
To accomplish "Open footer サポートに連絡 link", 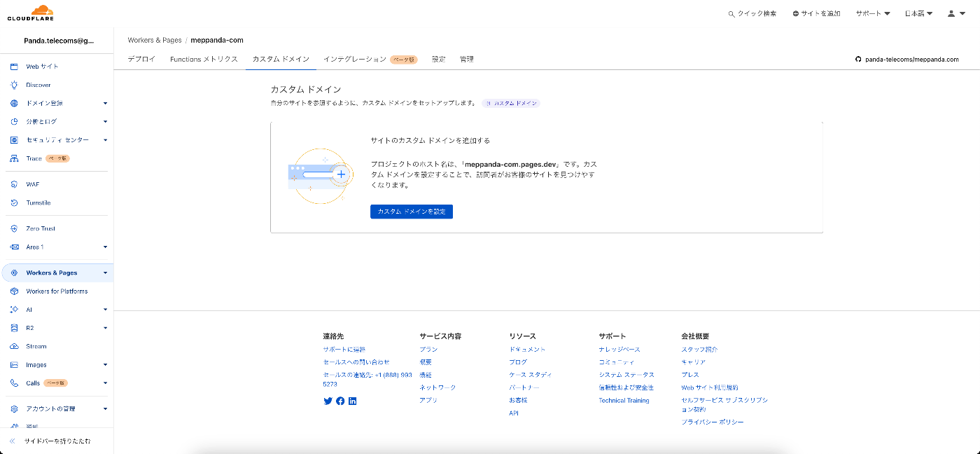I will (x=344, y=349).
